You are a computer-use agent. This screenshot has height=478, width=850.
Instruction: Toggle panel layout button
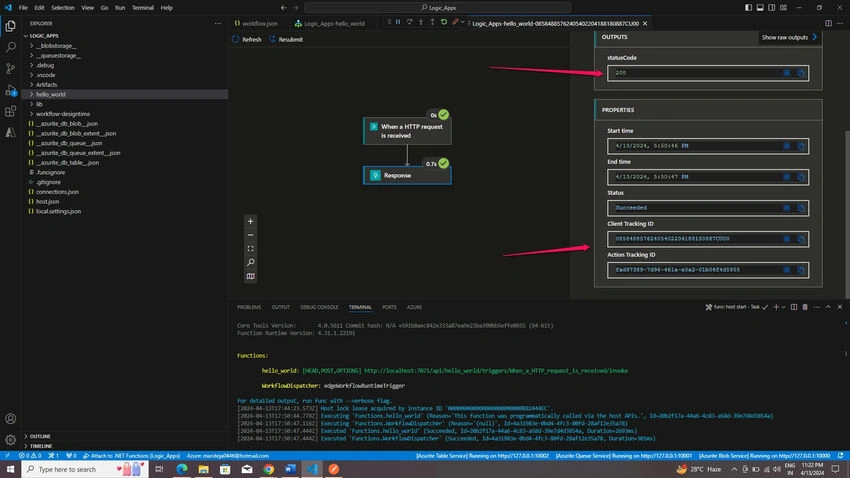pos(760,8)
